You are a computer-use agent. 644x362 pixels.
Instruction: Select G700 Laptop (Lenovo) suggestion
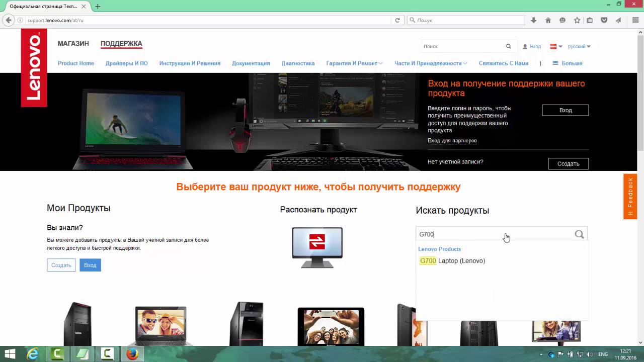[x=452, y=261]
